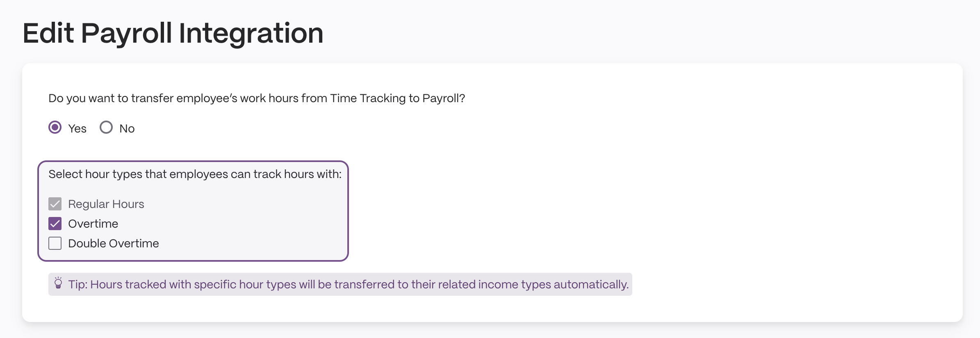Select the Yes radio button

tap(55, 127)
